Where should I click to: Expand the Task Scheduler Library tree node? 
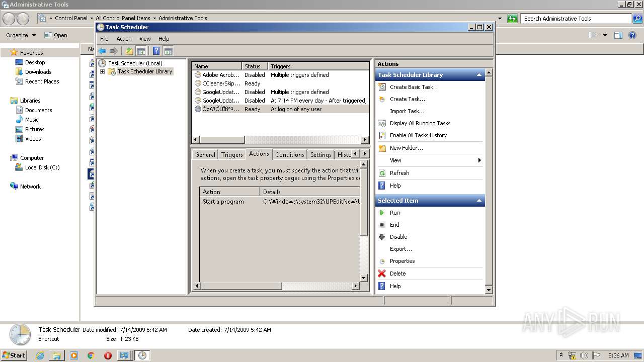102,71
